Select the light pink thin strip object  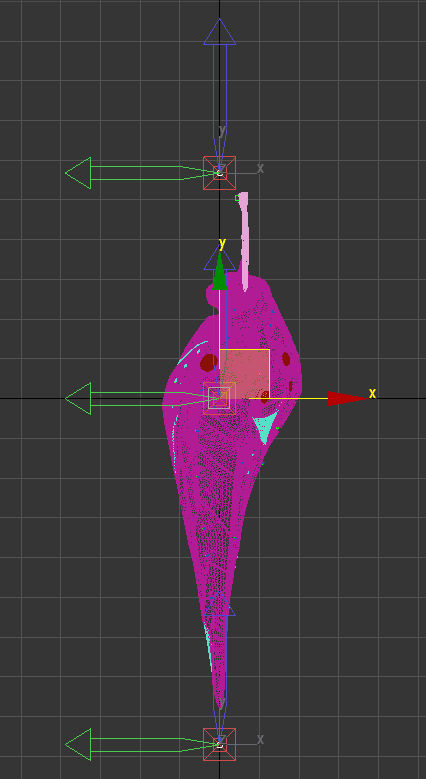click(x=244, y=241)
